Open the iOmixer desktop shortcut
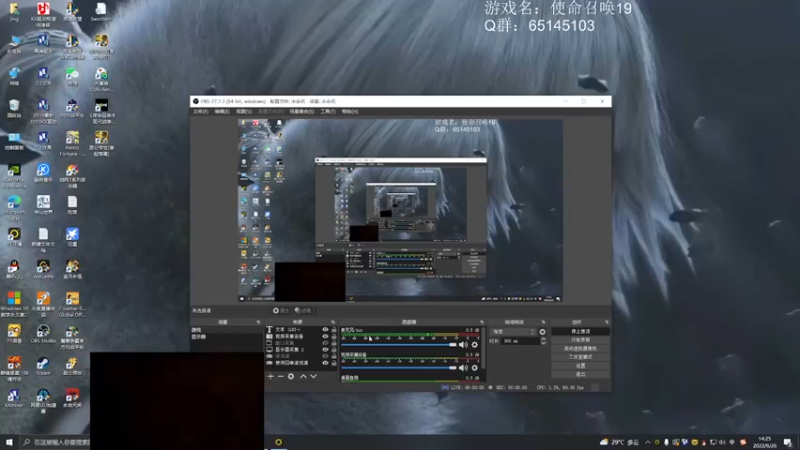Image resolution: width=800 pixels, height=450 pixels. [x=14, y=398]
